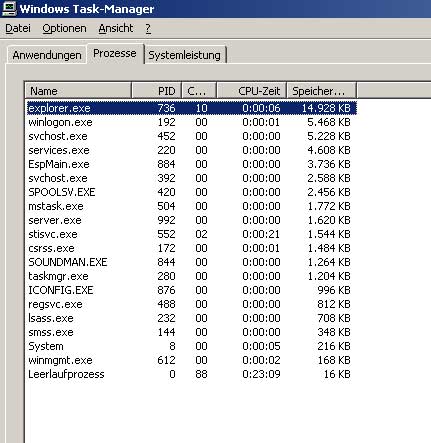This screenshot has width=431, height=443.
Task: Sort by the PID column header
Action: point(157,91)
